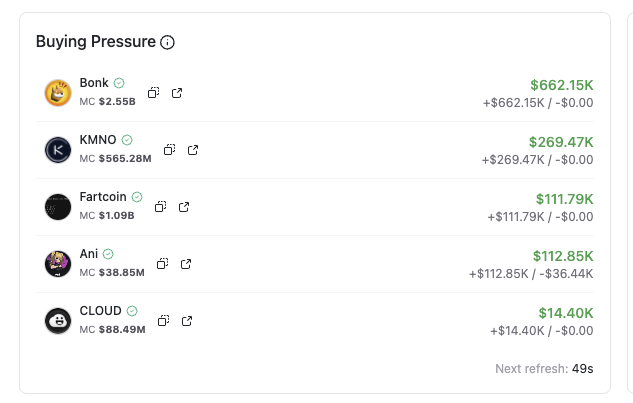Copy the Ani token address
Viewport: 633px width, 403px height.
[162, 264]
